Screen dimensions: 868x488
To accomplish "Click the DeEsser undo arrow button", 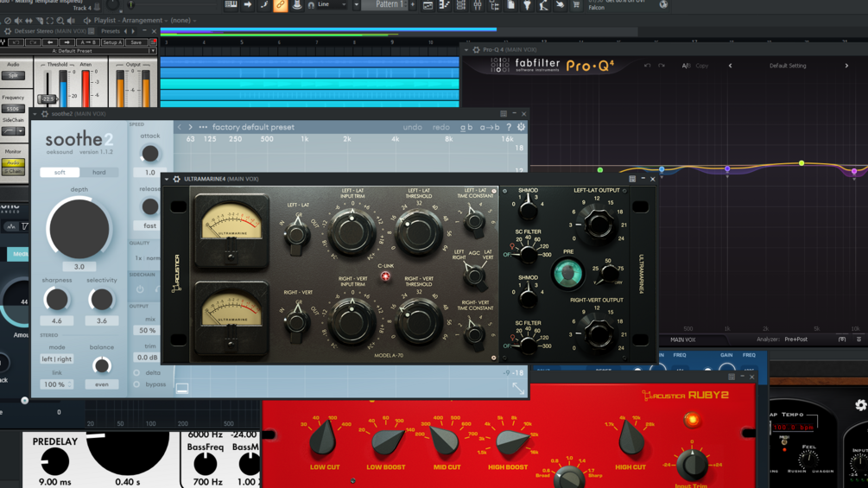I will click(16, 42).
